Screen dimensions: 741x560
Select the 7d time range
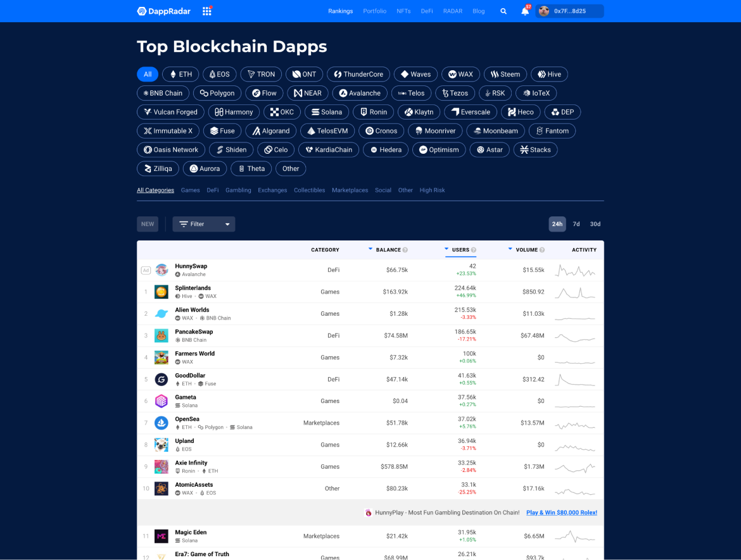tap(576, 224)
